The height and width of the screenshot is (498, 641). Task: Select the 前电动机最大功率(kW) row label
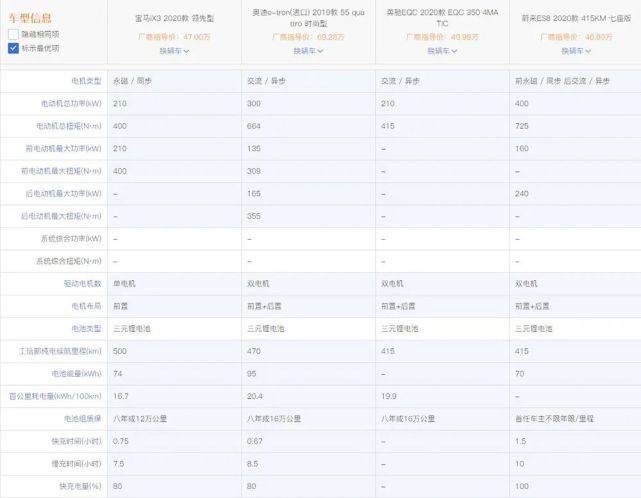click(x=63, y=148)
